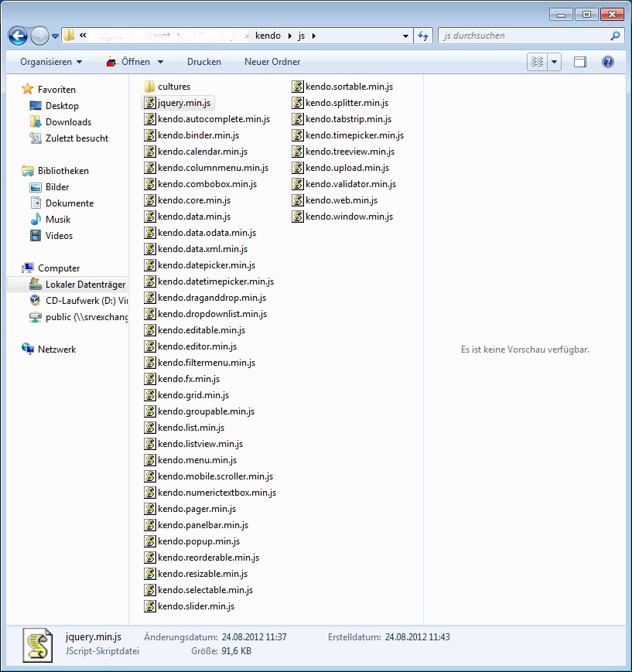This screenshot has height=672, width=632.
Task: Open the Videos library
Action: click(51, 236)
